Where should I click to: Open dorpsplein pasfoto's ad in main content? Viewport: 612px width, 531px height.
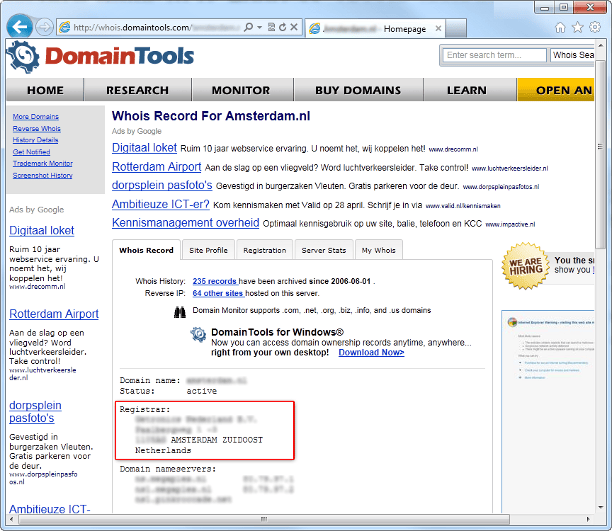pos(162,185)
